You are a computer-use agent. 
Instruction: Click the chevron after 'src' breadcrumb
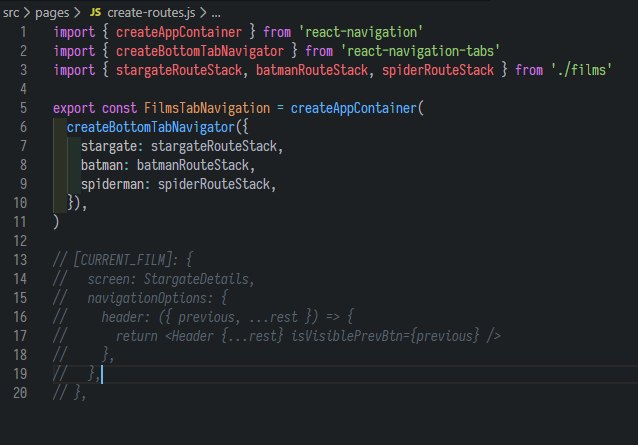[27, 13]
